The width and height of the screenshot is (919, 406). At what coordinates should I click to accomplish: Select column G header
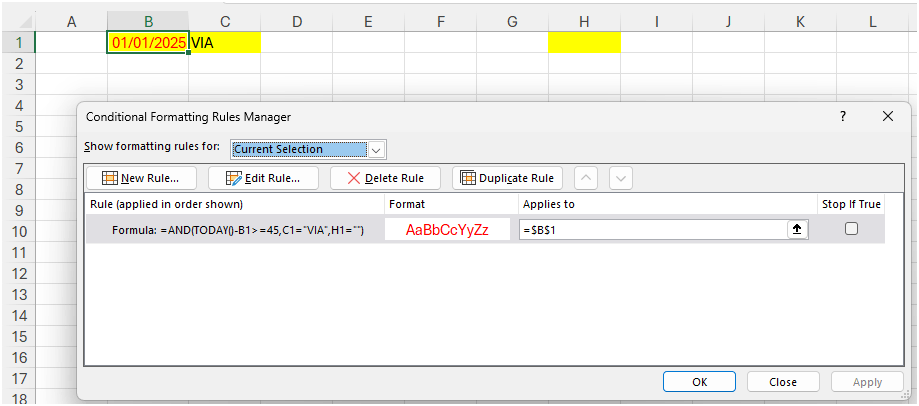pyautogui.click(x=512, y=22)
